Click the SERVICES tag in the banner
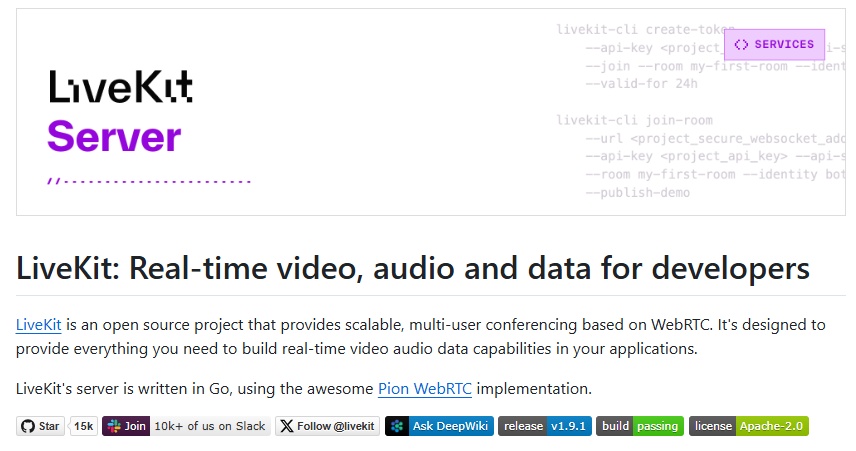856x451 pixels. [x=775, y=44]
